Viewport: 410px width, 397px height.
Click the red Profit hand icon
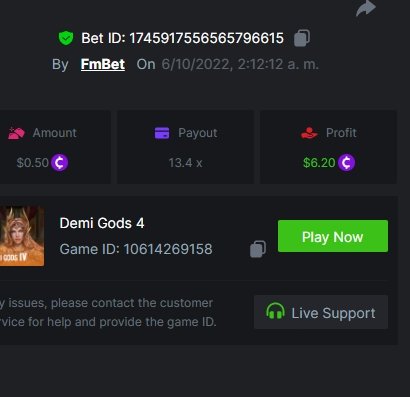point(309,133)
